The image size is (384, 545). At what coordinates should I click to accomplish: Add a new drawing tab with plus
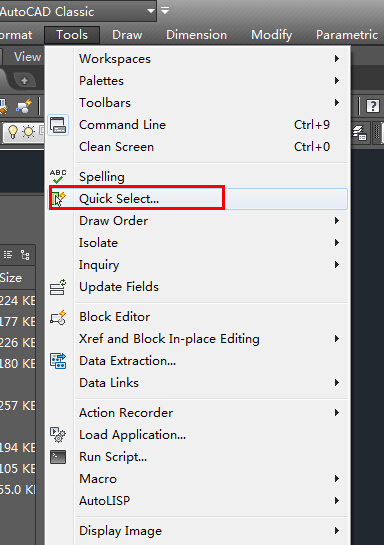[x=24, y=81]
